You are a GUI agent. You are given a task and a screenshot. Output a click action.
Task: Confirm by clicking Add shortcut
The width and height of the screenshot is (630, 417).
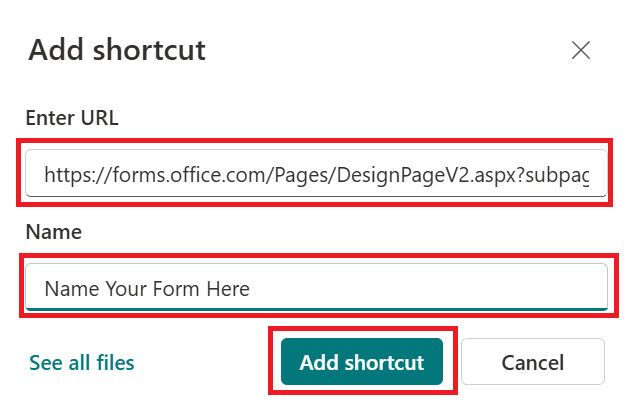click(362, 362)
